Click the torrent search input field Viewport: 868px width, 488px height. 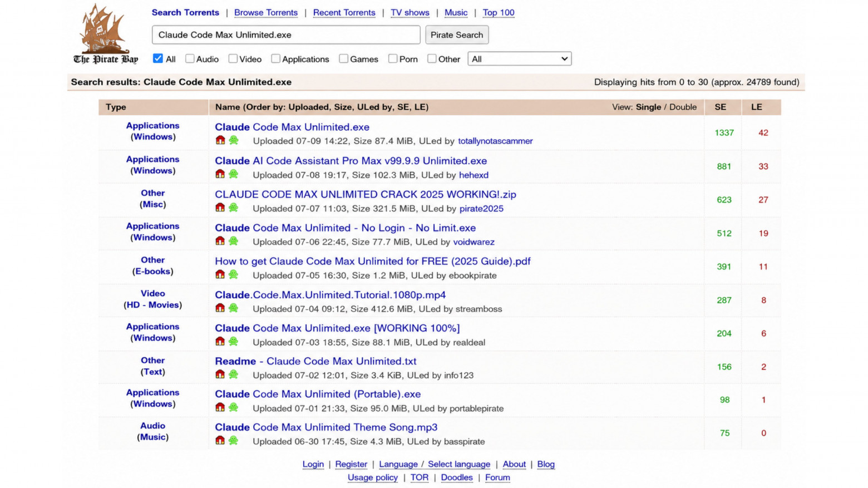tap(286, 34)
